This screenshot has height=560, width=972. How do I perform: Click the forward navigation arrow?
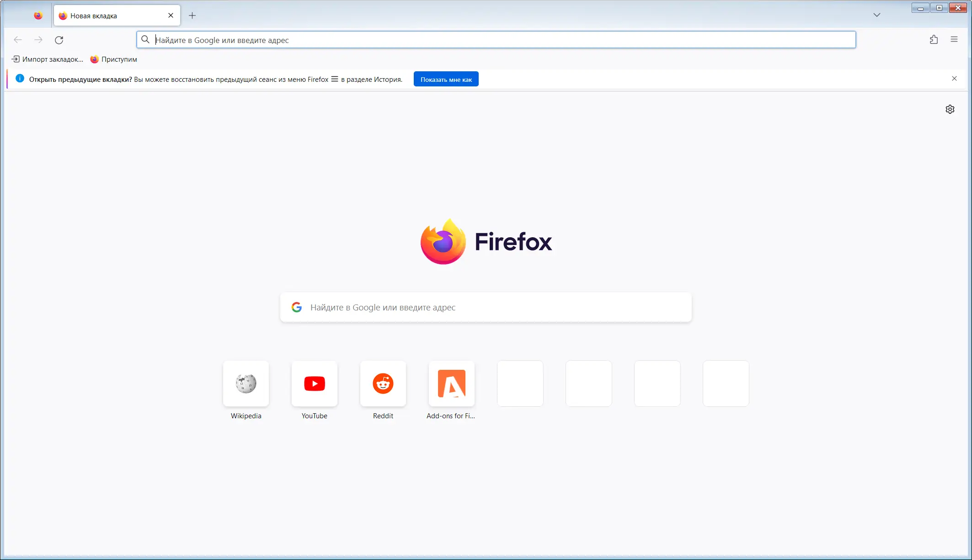coord(38,40)
